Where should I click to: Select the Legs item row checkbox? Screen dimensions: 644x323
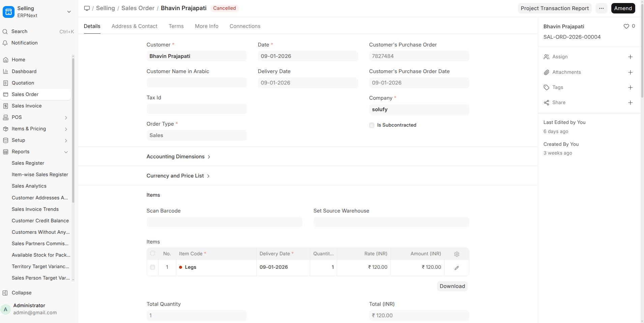152,267
